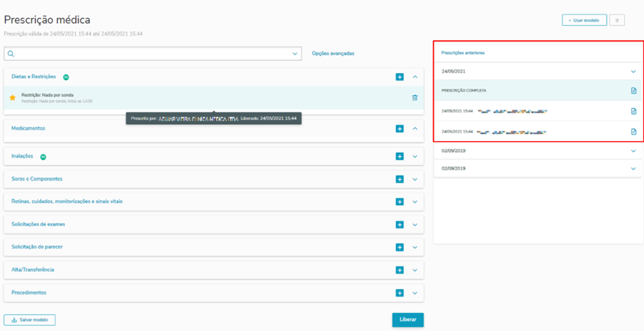This screenshot has width=644, height=331.
Task: Expand the Rotinas, cuidados, monitorizações section
Action: pos(415,202)
